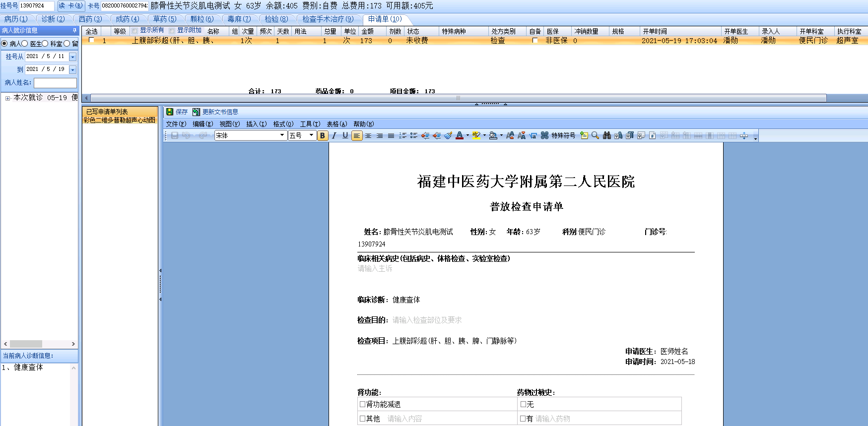Apply the shading fill bucket color
Screen dimensions: 868x426
(x=493, y=135)
